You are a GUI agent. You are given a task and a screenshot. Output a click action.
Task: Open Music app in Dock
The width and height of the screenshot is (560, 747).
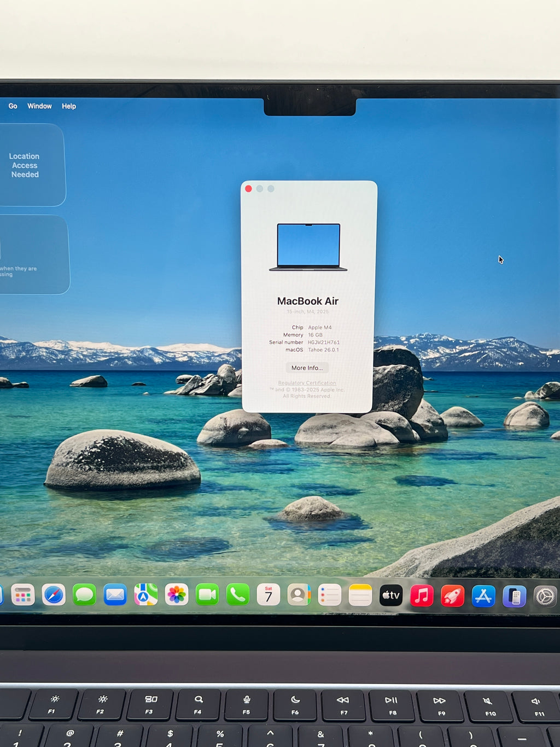click(x=422, y=595)
